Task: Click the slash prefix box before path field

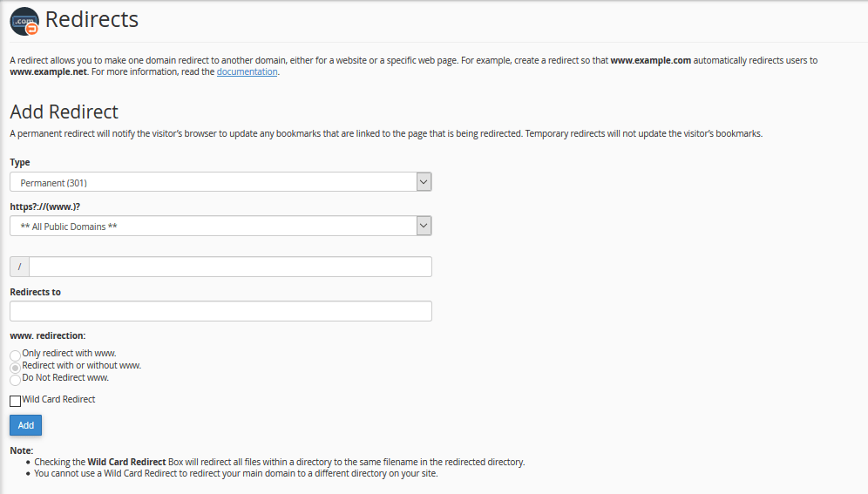Action: 19,267
